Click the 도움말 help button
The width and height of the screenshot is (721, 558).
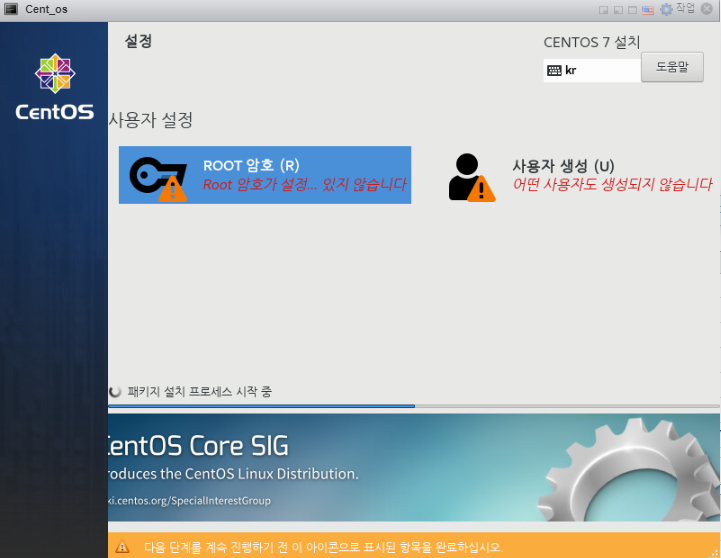point(672,67)
